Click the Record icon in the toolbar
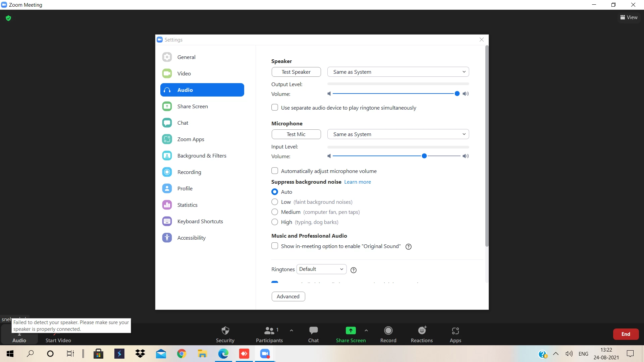The image size is (644, 362). tap(388, 331)
